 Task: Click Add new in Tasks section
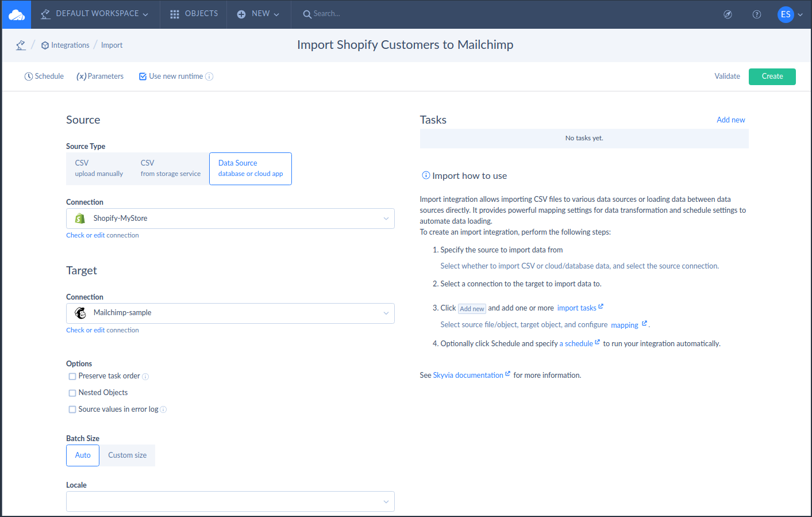coord(730,120)
